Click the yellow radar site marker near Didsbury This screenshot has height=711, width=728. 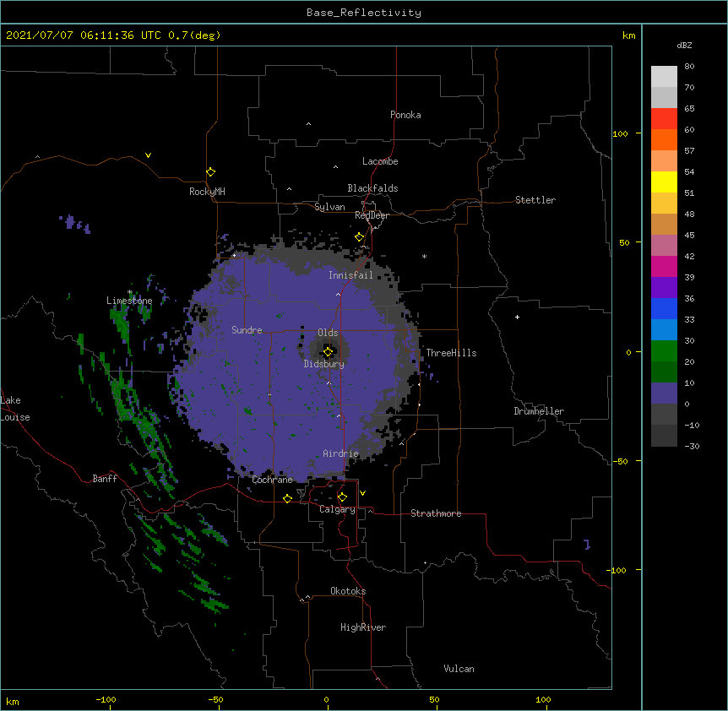(x=328, y=352)
